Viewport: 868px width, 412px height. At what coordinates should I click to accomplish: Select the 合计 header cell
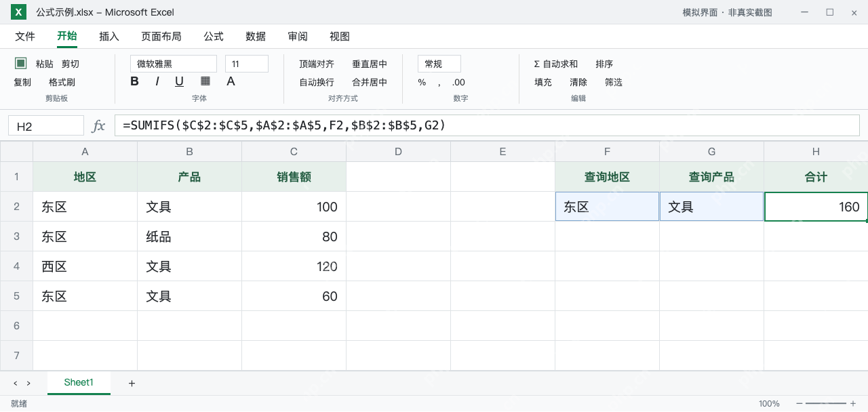(816, 177)
